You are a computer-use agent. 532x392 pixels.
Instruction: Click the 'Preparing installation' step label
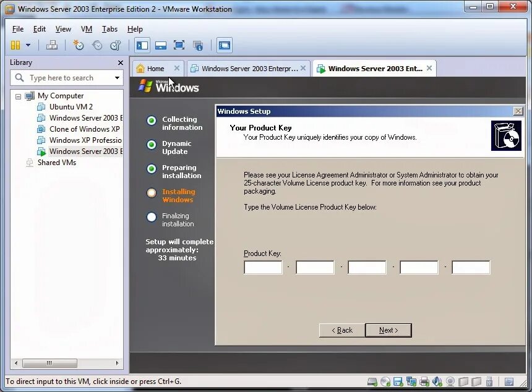[181, 172]
